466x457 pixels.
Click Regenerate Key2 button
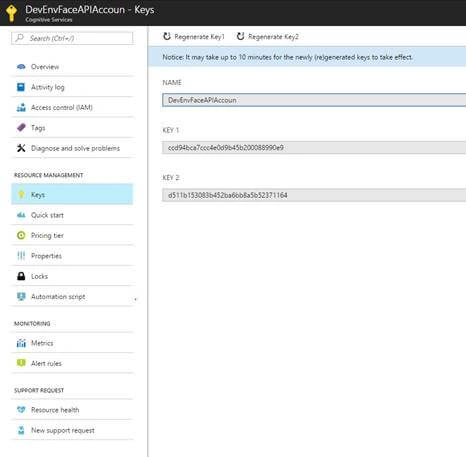(x=268, y=37)
